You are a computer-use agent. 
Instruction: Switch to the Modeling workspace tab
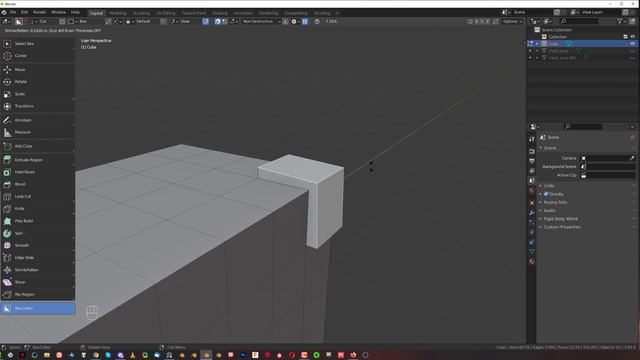pyautogui.click(x=118, y=13)
